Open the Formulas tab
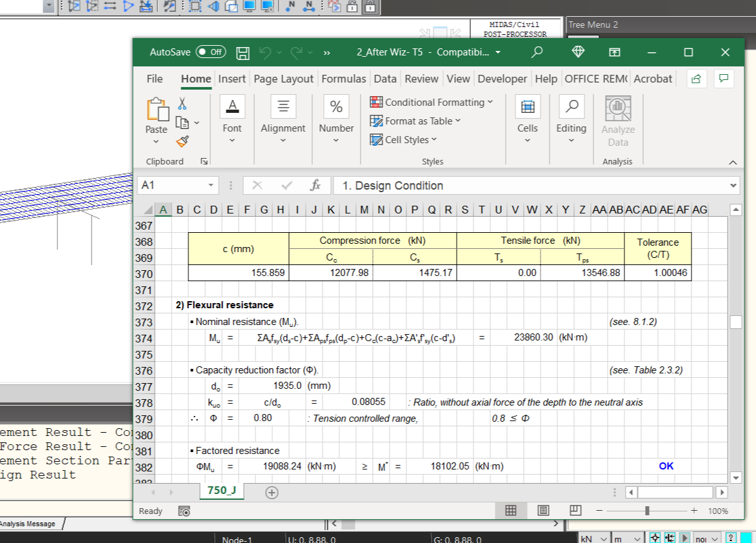756x543 pixels. point(344,79)
